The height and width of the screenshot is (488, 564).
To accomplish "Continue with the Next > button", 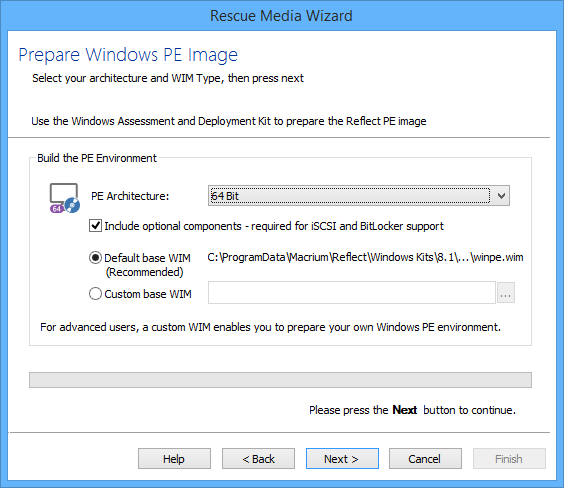I will coord(342,459).
